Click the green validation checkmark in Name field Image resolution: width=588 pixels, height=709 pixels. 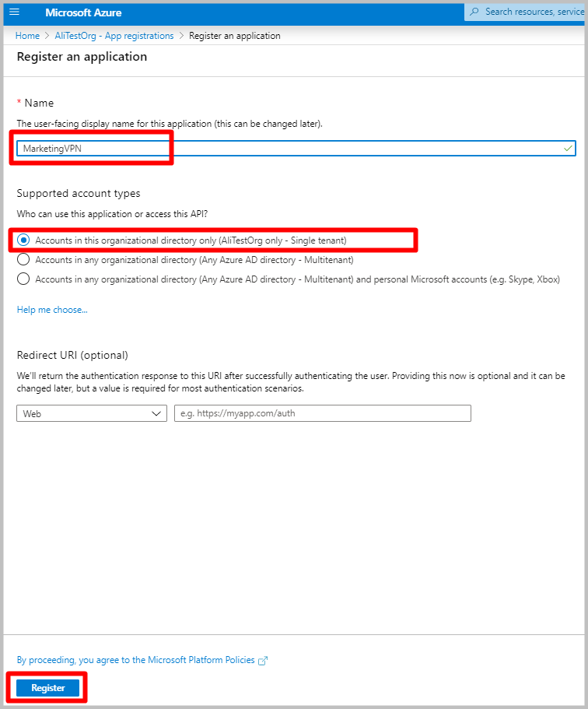(568, 148)
